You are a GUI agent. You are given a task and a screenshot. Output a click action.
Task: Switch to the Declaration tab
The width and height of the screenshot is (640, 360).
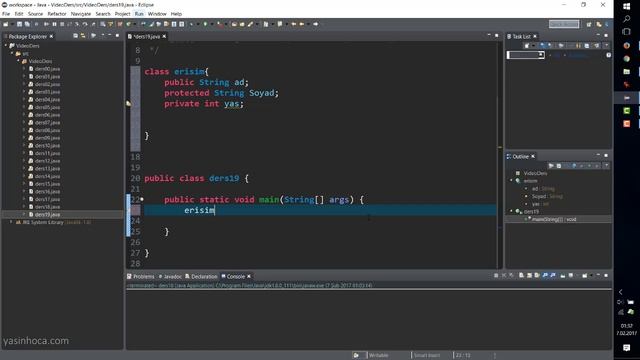pos(201,276)
